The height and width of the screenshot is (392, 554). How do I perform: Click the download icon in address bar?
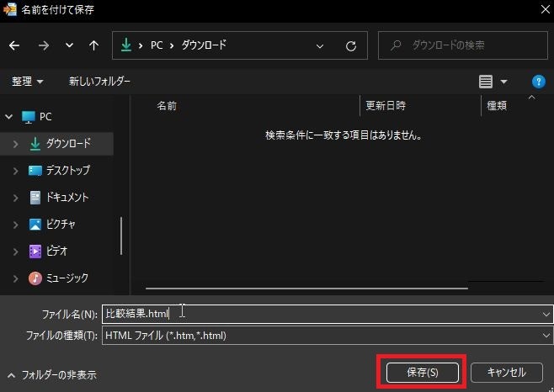(x=126, y=45)
